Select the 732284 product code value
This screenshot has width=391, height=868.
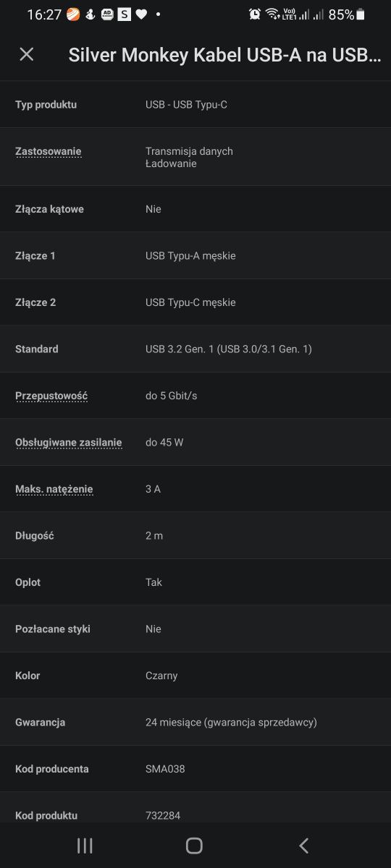[163, 815]
